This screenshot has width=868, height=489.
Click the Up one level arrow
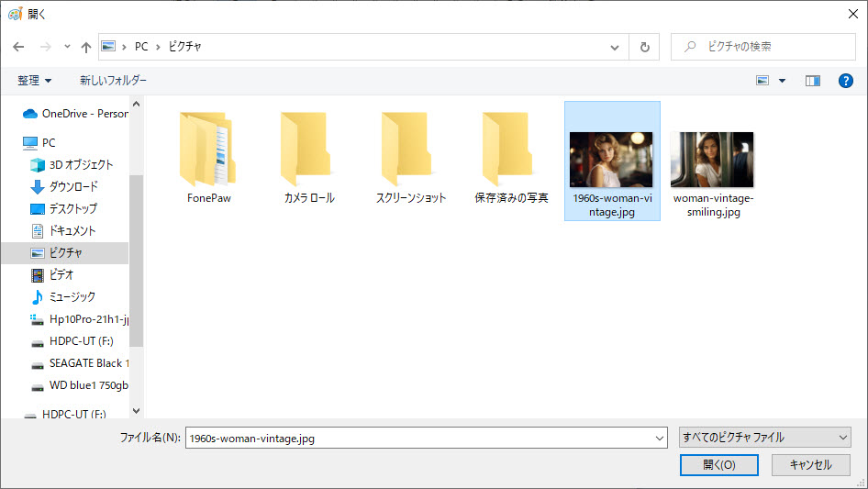pos(86,47)
